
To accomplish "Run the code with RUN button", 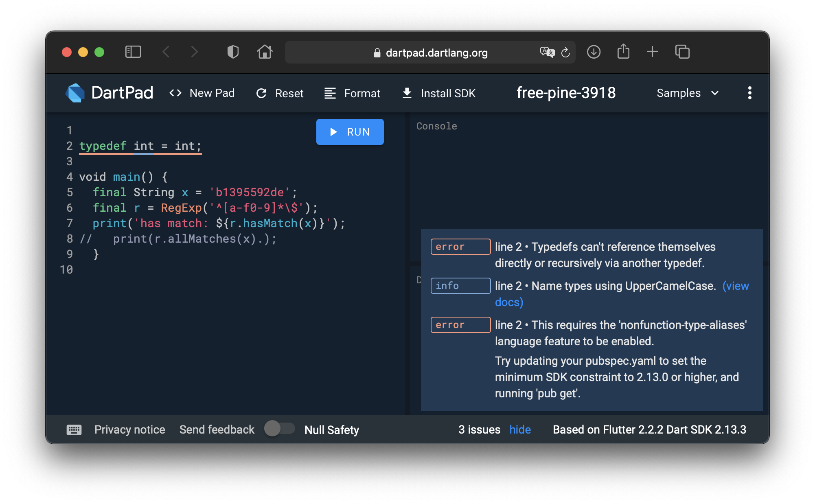I will [350, 132].
